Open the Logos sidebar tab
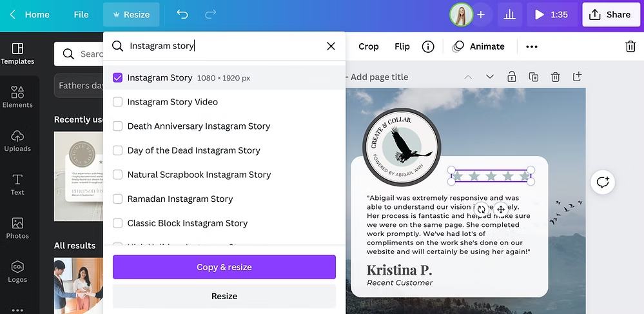644x314 pixels. [17, 272]
